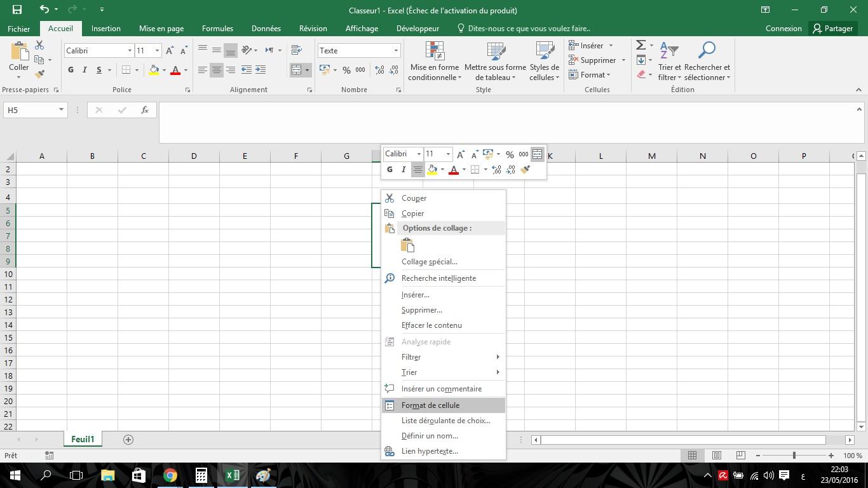Open the Insertion ribbon tab
The width and height of the screenshot is (868, 488).
pyautogui.click(x=105, y=29)
